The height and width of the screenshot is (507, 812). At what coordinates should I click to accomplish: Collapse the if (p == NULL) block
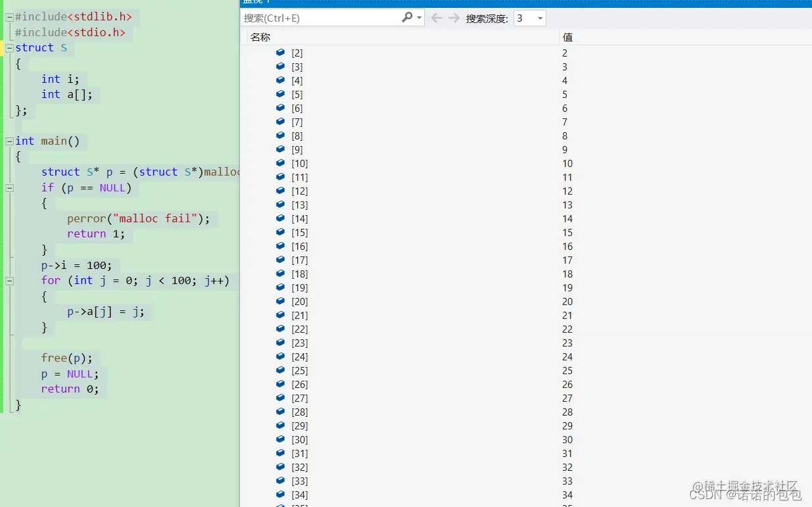(x=9, y=188)
